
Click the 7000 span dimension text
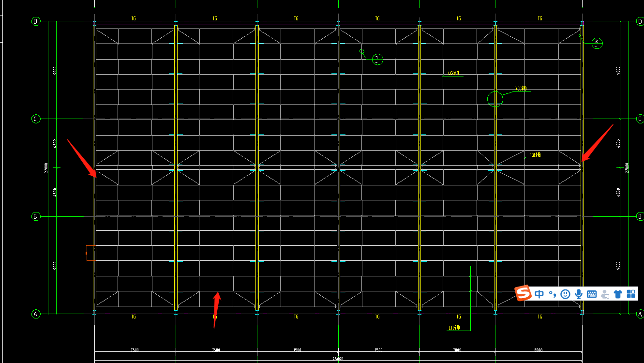point(457,350)
